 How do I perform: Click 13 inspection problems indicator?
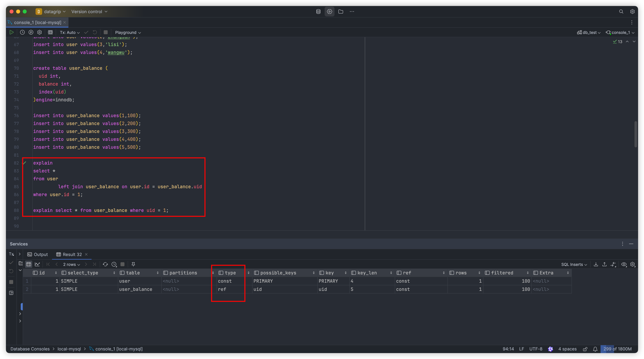point(617,42)
